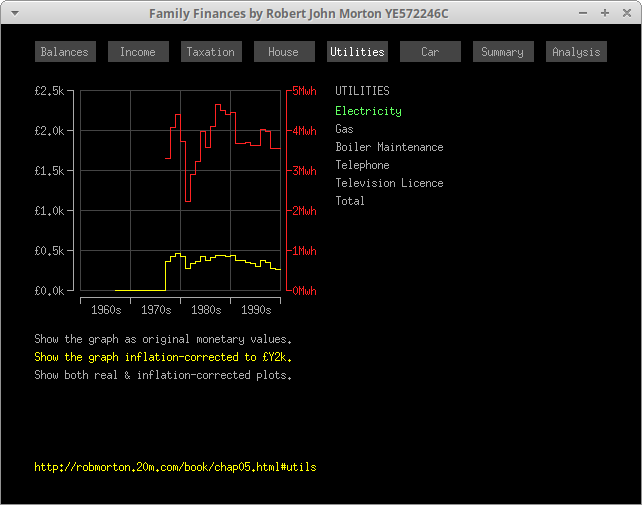Open the Taxation tab

(x=211, y=52)
